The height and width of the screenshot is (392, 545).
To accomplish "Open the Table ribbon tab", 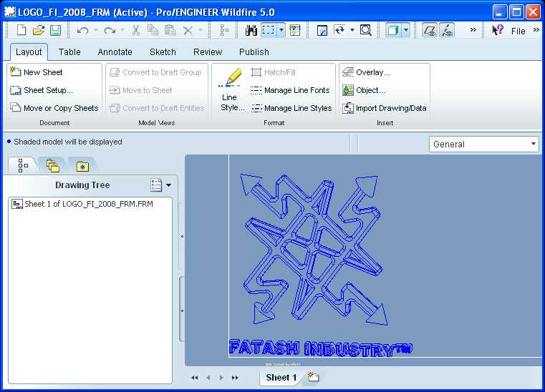I will pos(69,52).
